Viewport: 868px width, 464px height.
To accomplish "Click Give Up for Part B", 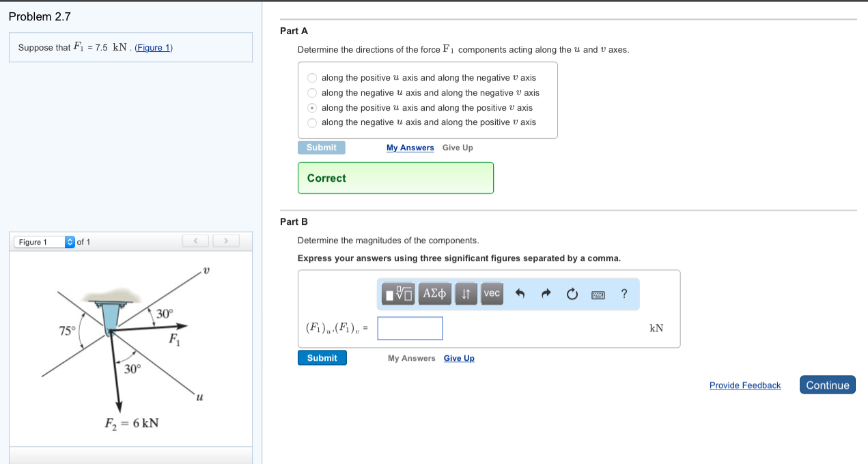I will 458,357.
